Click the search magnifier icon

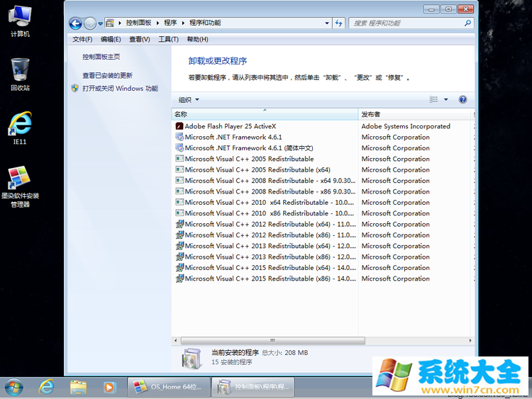[467, 23]
